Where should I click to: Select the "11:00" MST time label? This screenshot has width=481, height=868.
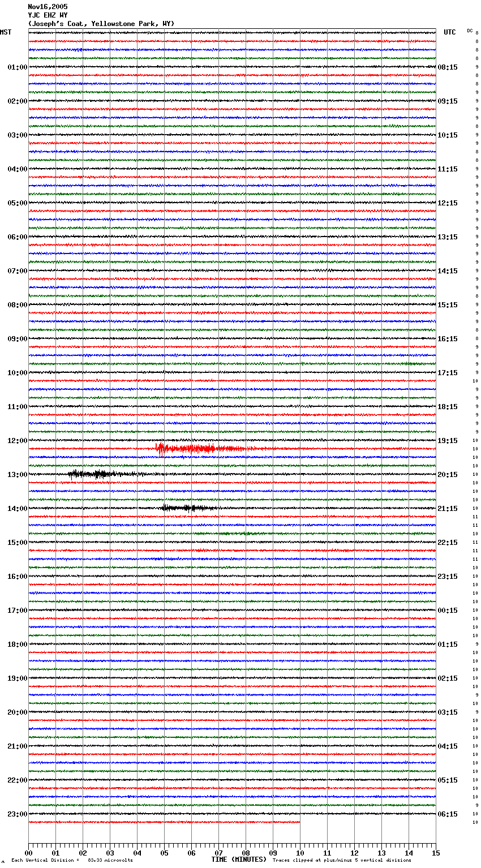(x=18, y=407)
